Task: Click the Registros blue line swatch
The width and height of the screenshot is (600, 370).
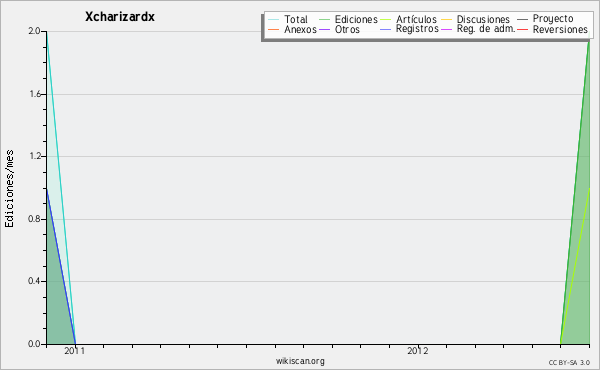Action: tap(385, 29)
